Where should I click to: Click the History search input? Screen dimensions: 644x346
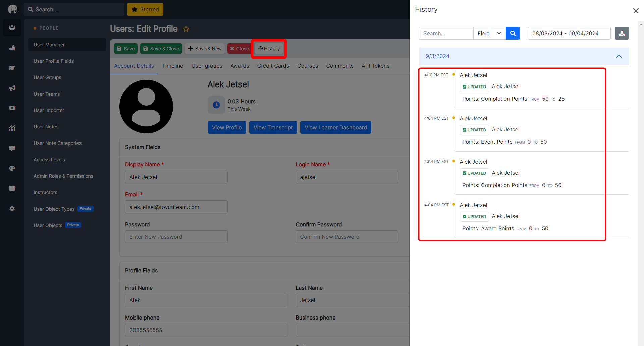coord(446,33)
